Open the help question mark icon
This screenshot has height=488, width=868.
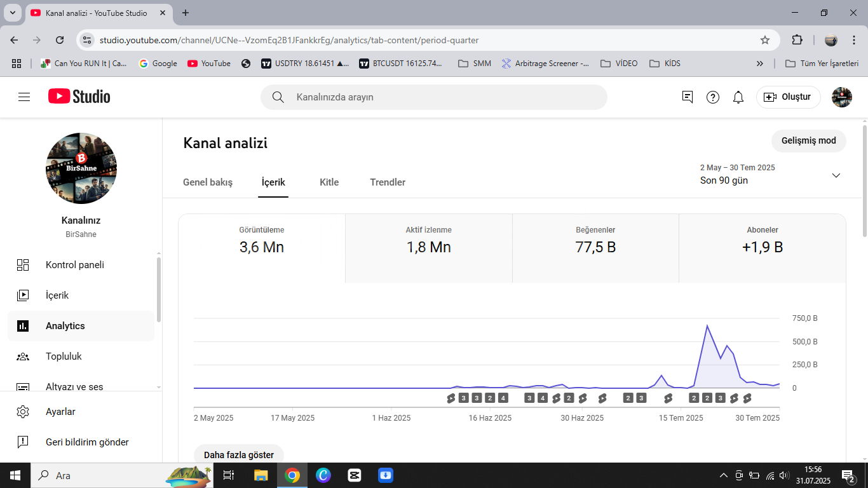coord(713,97)
